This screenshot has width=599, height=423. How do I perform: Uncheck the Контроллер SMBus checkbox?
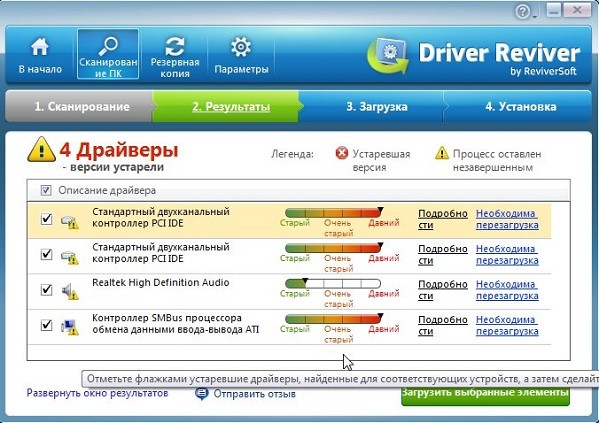pos(47,325)
